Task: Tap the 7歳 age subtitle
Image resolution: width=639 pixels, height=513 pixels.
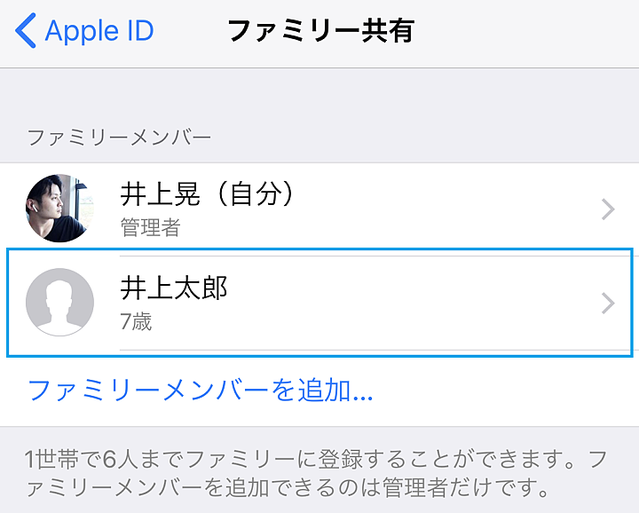Action: click(136, 322)
